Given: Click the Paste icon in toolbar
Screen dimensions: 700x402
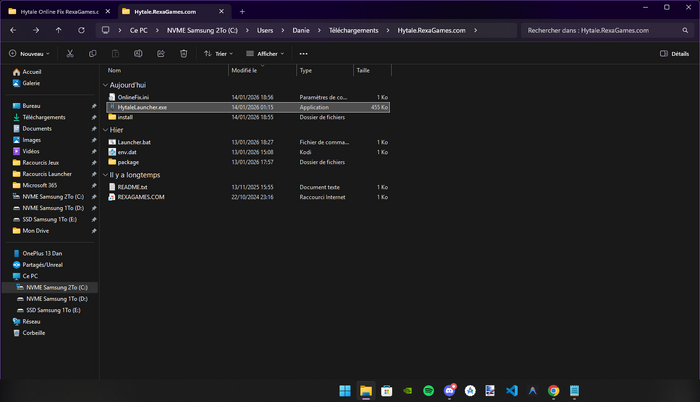Looking at the screenshot, I should [x=115, y=54].
